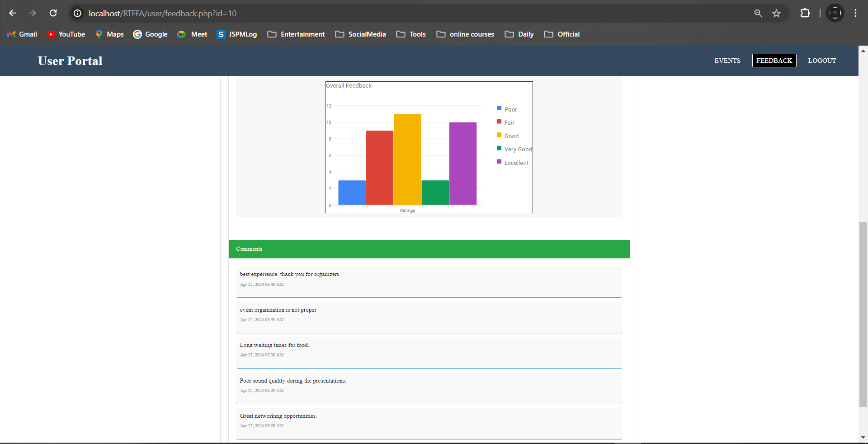The height and width of the screenshot is (444, 868).
Task: Click timestamp 'Apr 25, 2024 08:28 AM'
Action: click(262, 426)
